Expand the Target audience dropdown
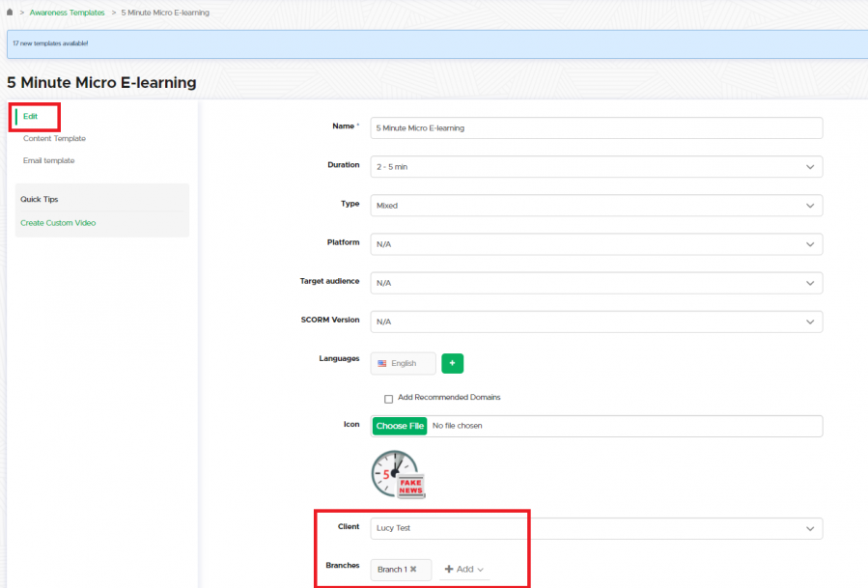This screenshot has width=868, height=588. click(596, 283)
